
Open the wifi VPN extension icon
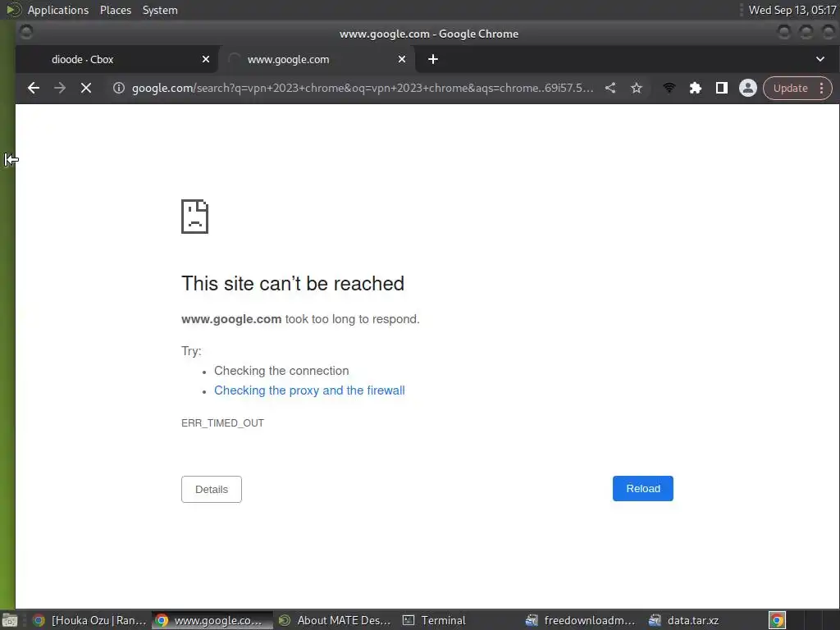click(669, 88)
